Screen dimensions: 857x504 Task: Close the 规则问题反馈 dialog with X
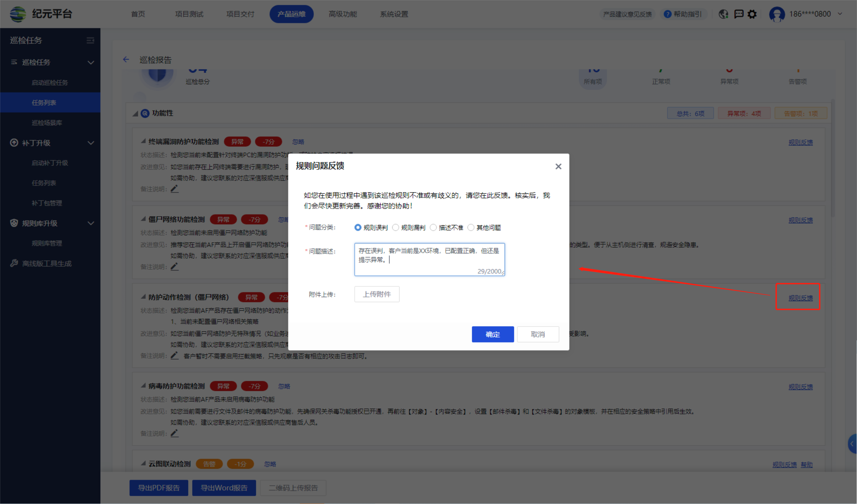pyautogui.click(x=558, y=166)
